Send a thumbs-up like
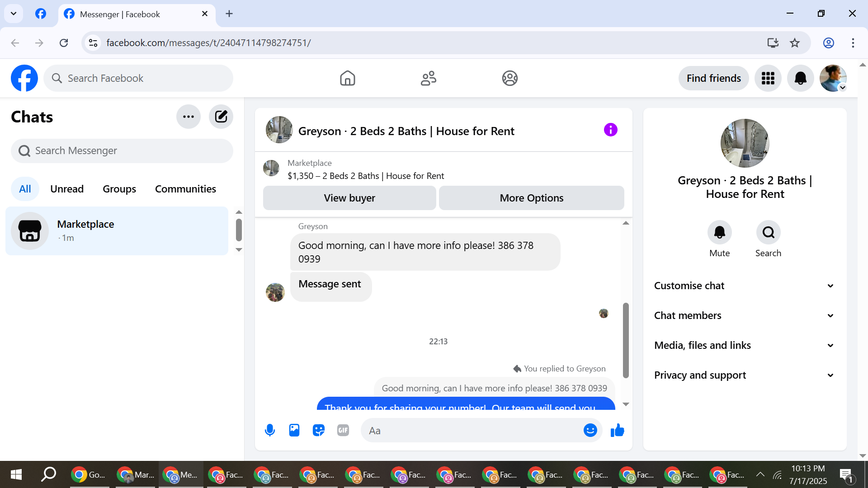 coord(617,431)
